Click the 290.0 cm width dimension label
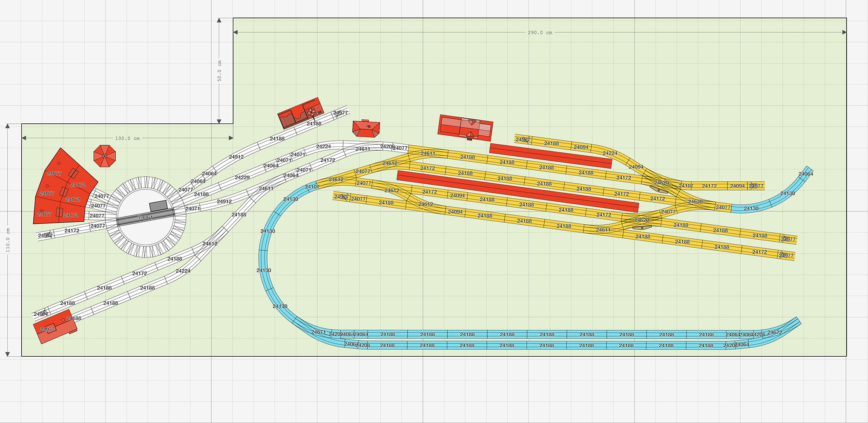Viewport: 868px width, 423px height. [540, 33]
